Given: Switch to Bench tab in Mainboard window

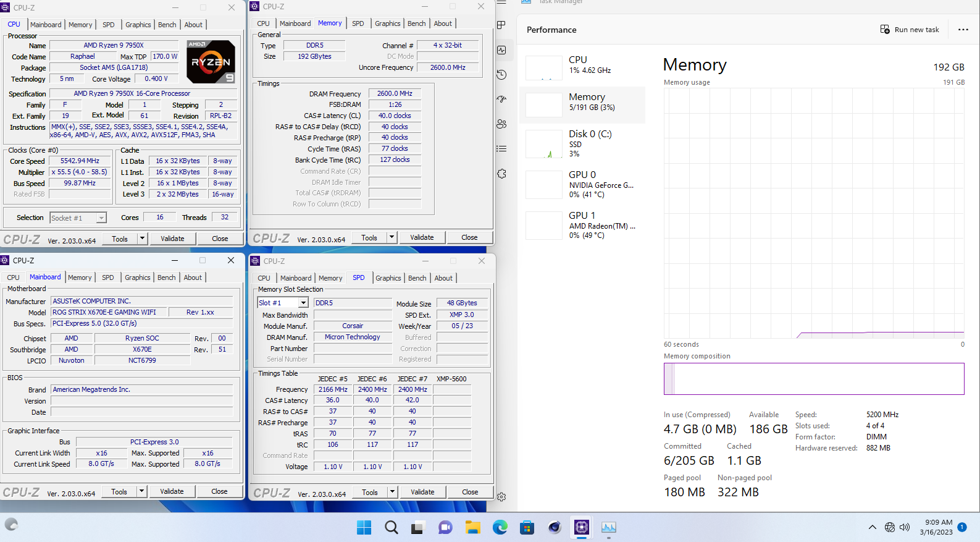Looking at the screenshot, I should [x=166, y=277].
